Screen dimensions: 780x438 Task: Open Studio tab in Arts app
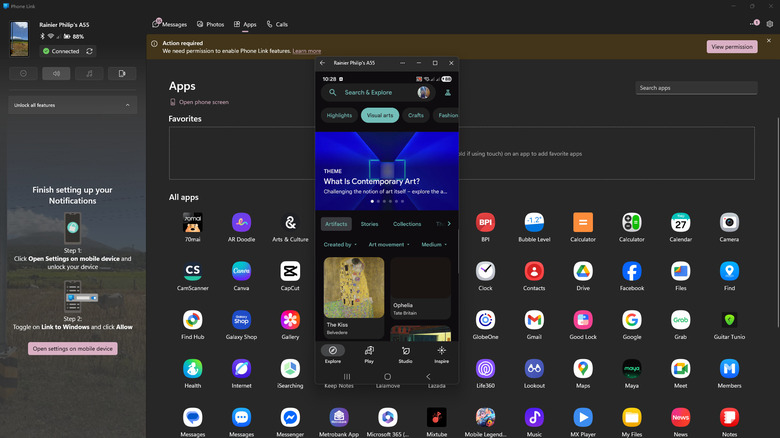coord(405,354)
